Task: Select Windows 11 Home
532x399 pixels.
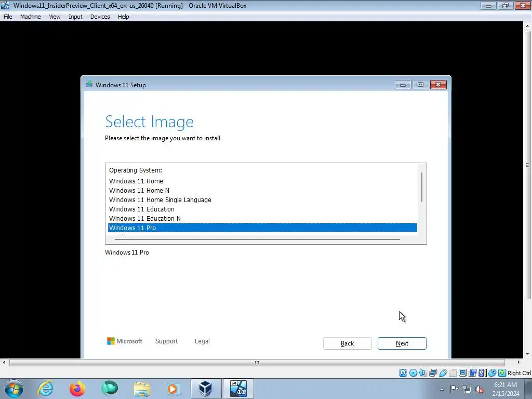Action: tap(262, 181)
